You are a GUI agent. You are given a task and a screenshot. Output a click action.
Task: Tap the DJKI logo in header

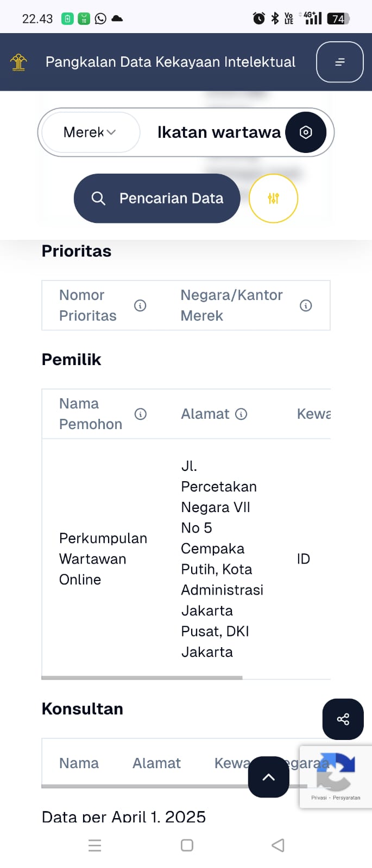(18, 62)
